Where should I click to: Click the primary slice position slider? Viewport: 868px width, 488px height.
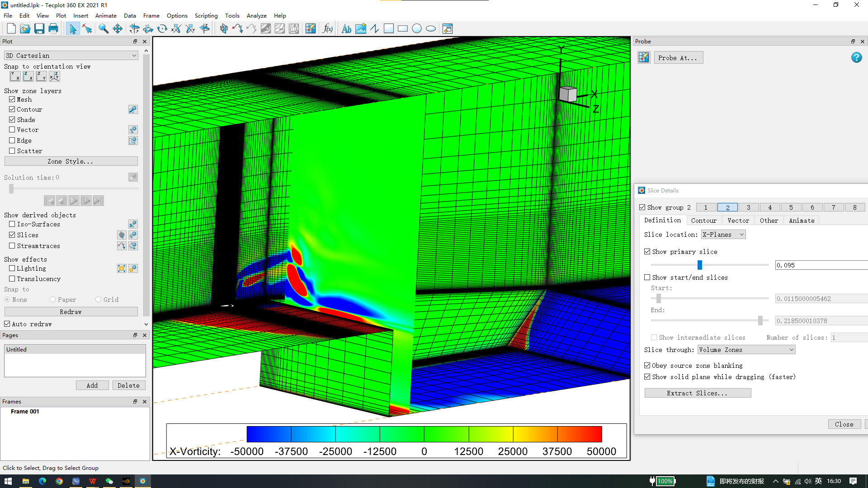pos(700,265)
